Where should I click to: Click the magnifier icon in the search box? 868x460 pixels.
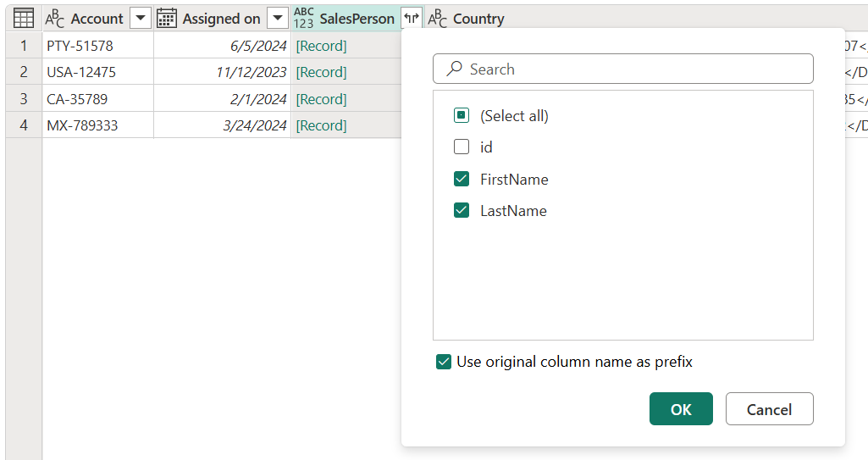click(455, 69)
